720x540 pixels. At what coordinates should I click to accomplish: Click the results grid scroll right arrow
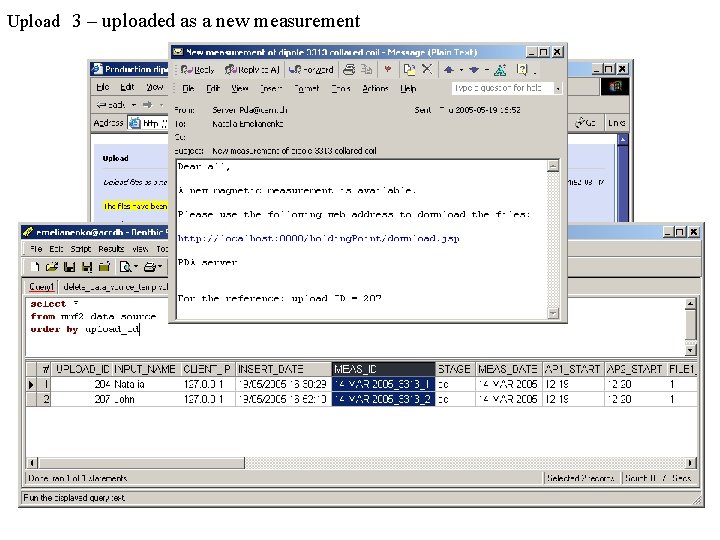[x=690, y=462]
